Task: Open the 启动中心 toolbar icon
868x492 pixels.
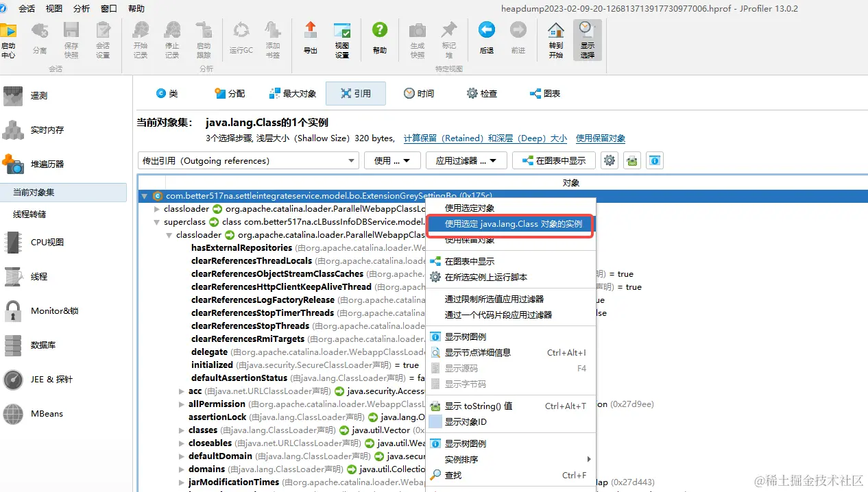Action: coord(8,40)
